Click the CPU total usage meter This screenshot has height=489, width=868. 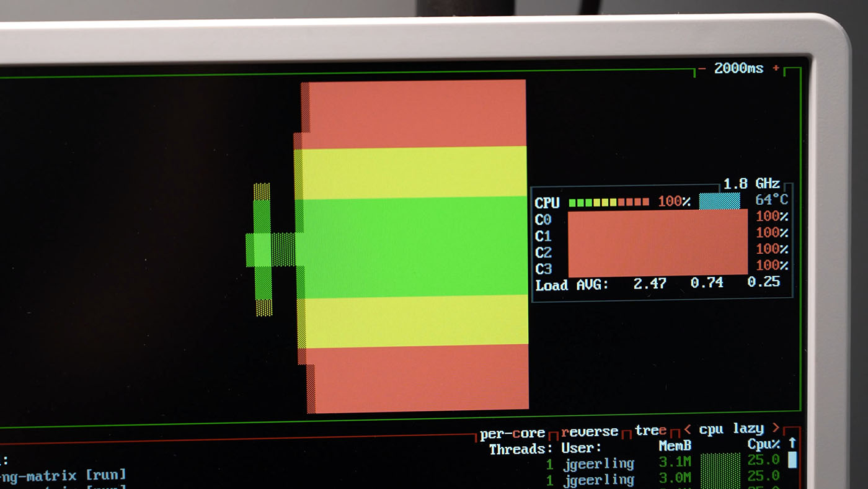click(x=609, y=202)
